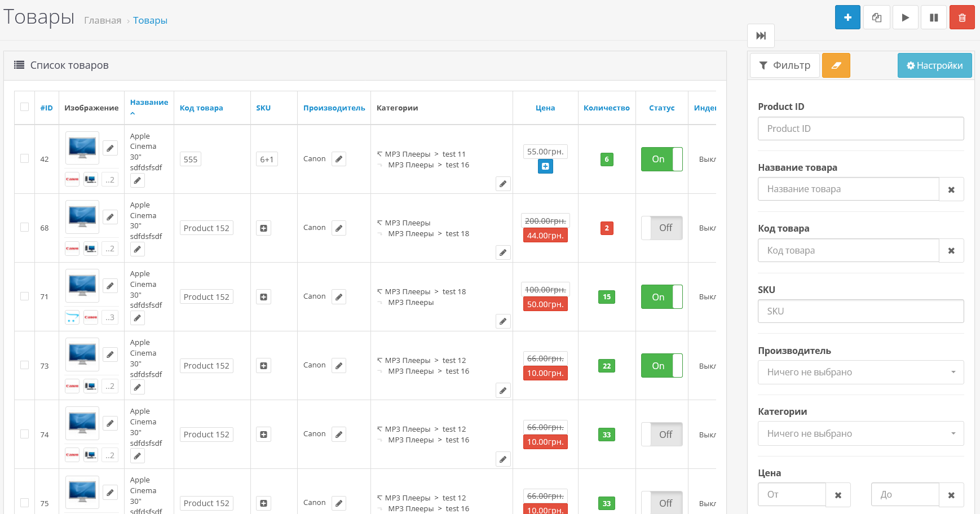Go to Главная breadcrumb link
The image size is (980, 514).
[x=103, y=20]
